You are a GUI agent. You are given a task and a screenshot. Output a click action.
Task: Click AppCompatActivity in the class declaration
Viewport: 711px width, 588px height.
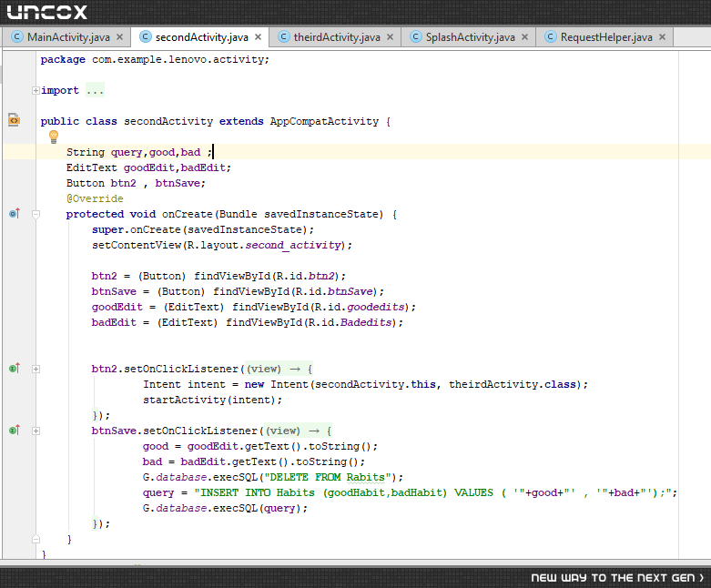pyautogui.click(x=324, y=121)
